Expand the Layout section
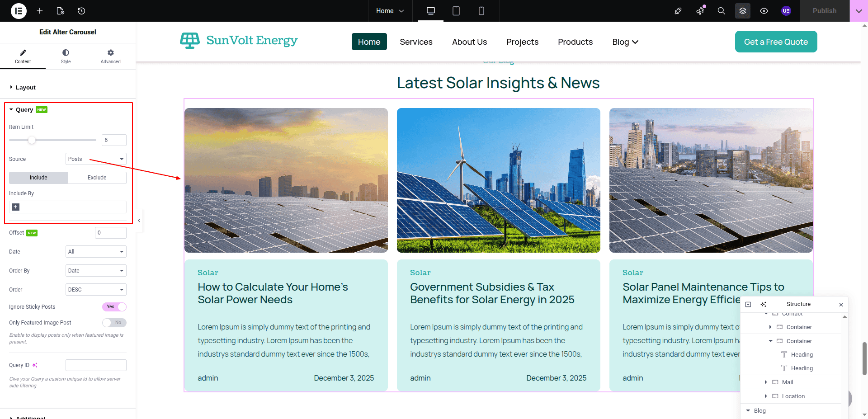The height and width of the screenshot is (419, 868). (25, 88)
